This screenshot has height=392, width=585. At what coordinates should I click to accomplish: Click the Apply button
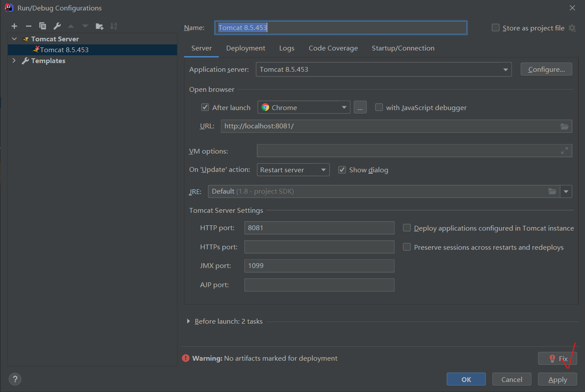coord(558,379)
